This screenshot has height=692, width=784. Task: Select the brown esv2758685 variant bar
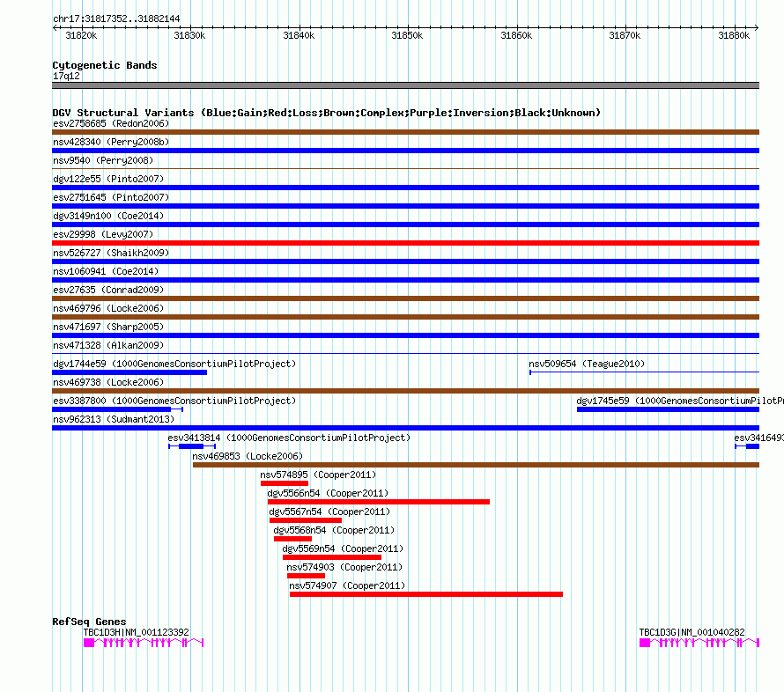(405, 132)
